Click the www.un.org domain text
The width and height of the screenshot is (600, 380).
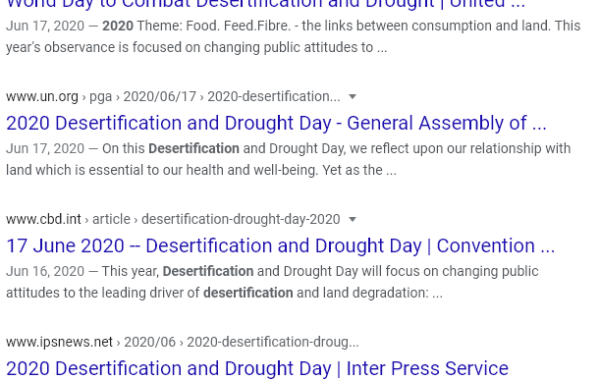pyautogui.click(x=42, y=96)
